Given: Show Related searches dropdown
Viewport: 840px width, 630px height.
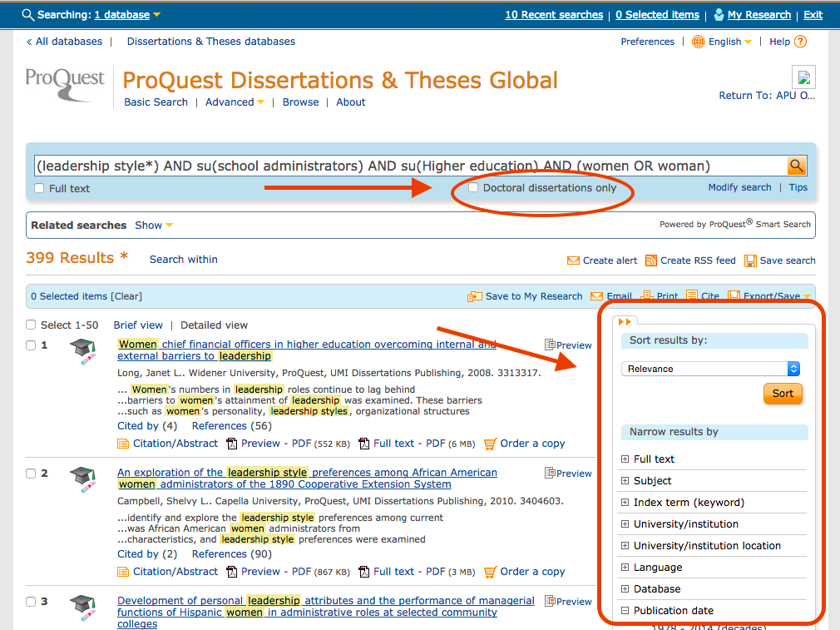Looking at the screenshot, I should tap(154, 226).
